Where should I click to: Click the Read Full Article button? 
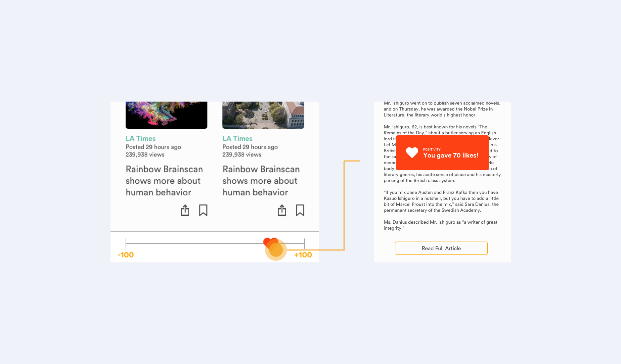click(441, 248)
